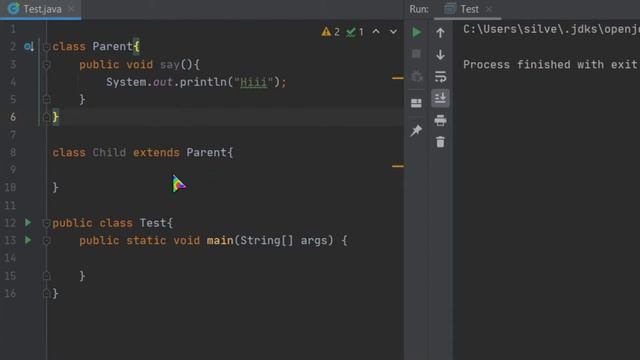Select the Test tab in Run panel
This screenshot has width=640, height=360.
point(468,9)
